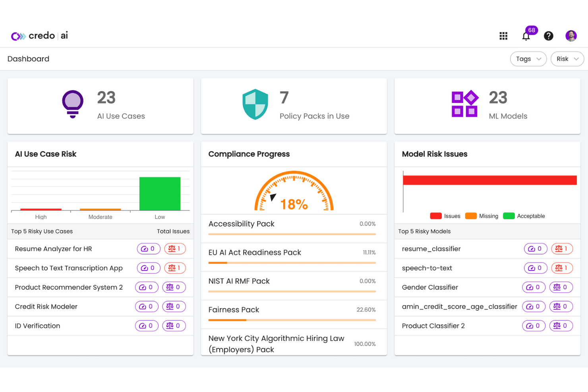This screenshot has height=392, width=588.
Task: Click Resume Analyzer for HR fairness issue badge
Action: [175, 249]
